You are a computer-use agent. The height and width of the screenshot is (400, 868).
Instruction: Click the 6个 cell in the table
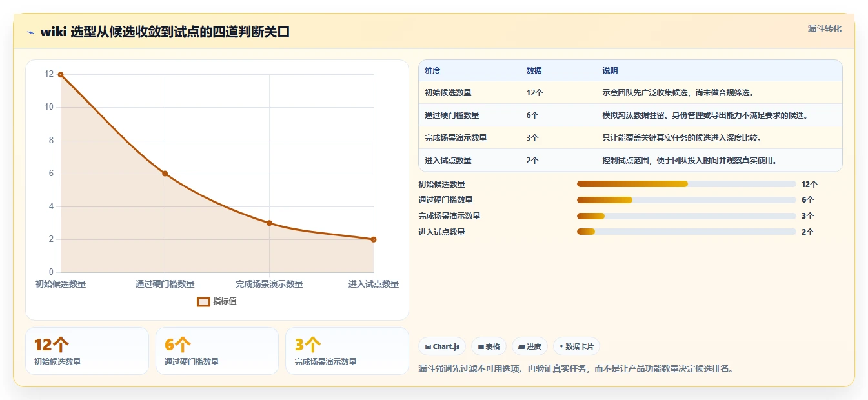click(x=532, y=115)
